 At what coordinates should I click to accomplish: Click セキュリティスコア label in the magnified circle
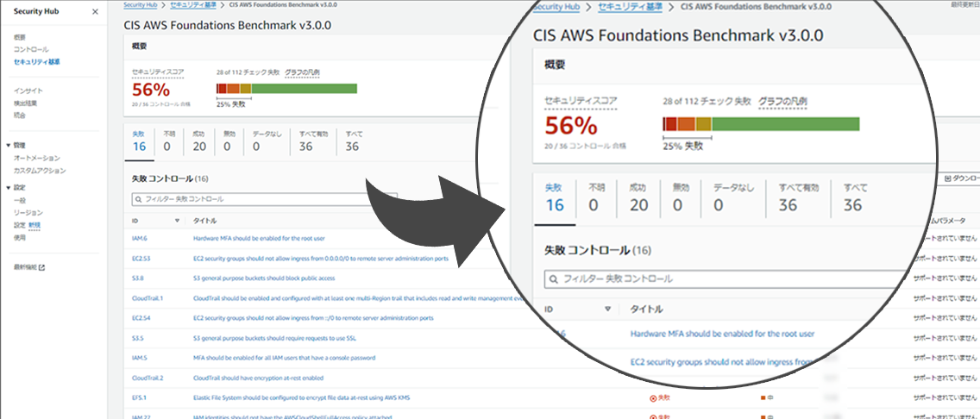[x=581, y=101]
